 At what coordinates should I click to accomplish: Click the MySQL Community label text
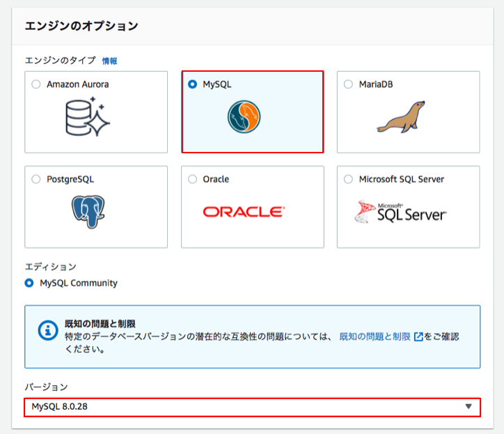pos(79,283)
